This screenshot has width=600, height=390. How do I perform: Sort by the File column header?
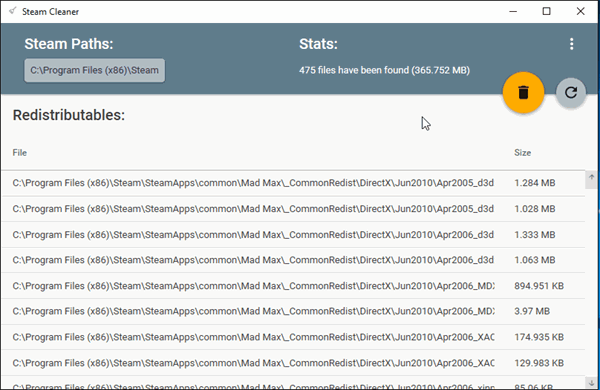click(x=20, y=153)
